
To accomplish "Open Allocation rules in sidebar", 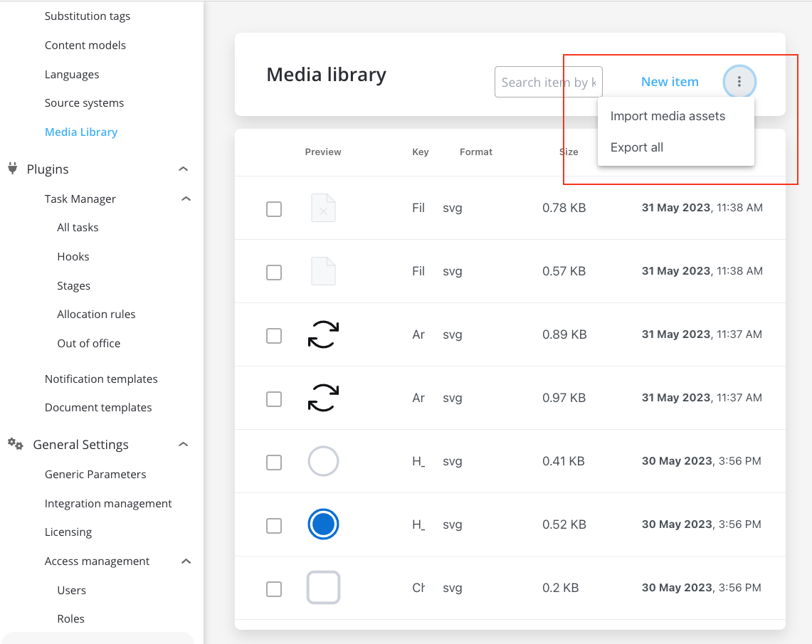I will point(96,315).
